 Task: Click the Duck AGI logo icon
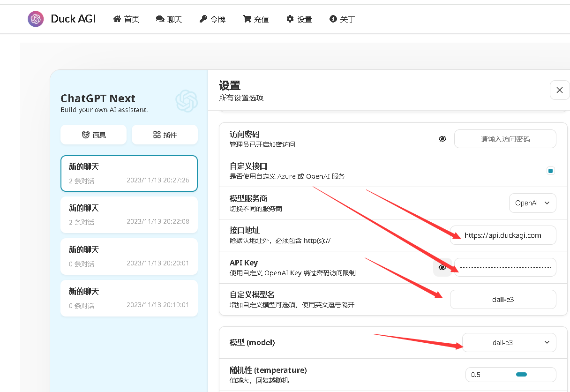(x=36, y=19)
